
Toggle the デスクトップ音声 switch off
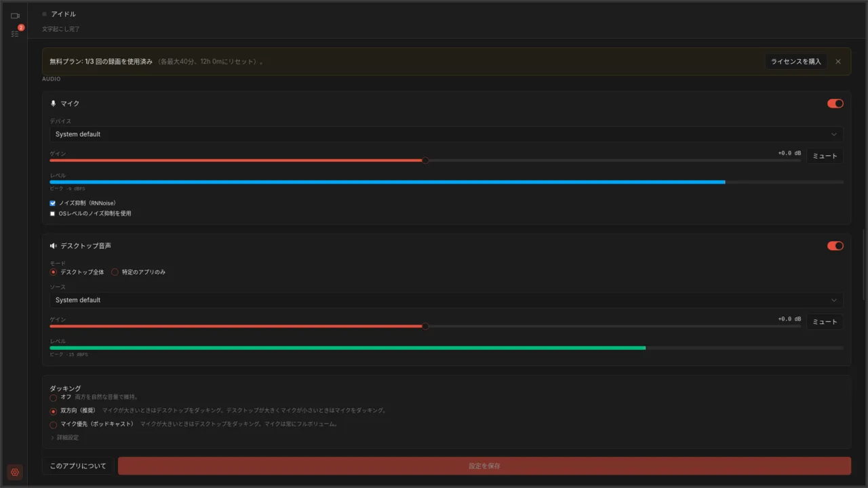835,246
